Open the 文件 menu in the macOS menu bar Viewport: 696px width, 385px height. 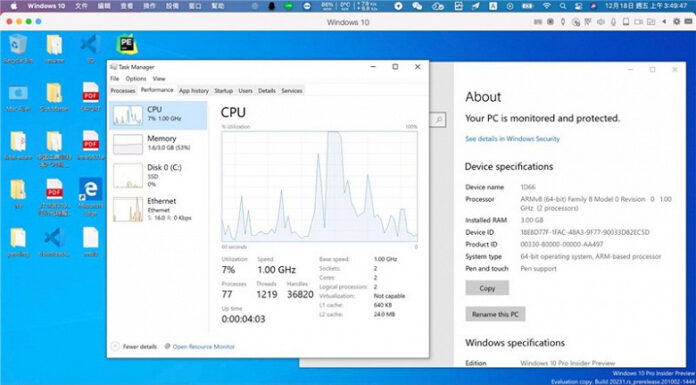click(81, 6)
